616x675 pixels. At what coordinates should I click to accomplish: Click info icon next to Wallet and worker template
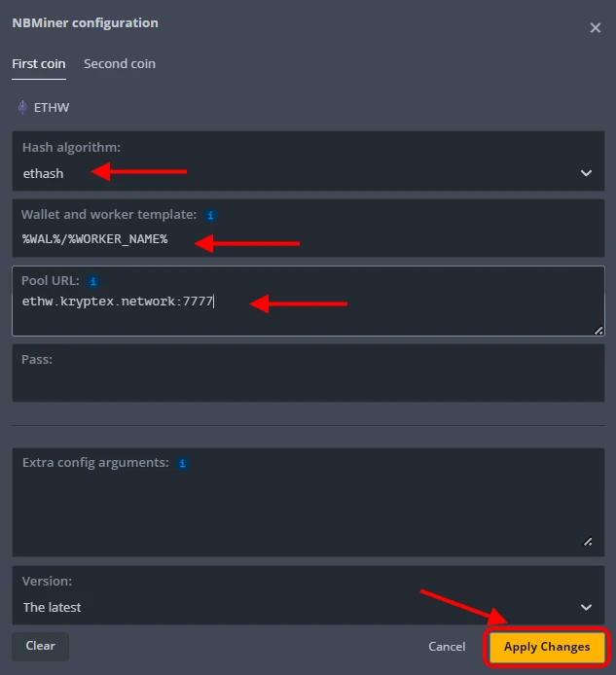pyautogui.click(x=210, y=214)
